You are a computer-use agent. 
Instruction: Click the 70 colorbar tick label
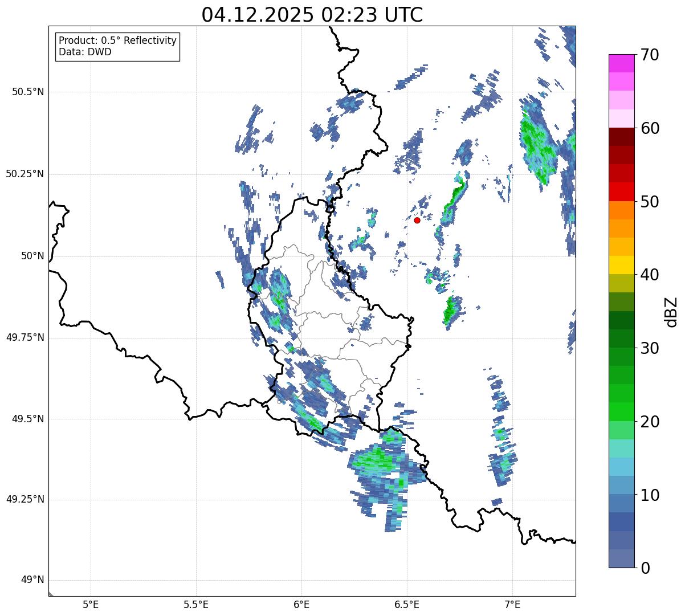(650, 55)
